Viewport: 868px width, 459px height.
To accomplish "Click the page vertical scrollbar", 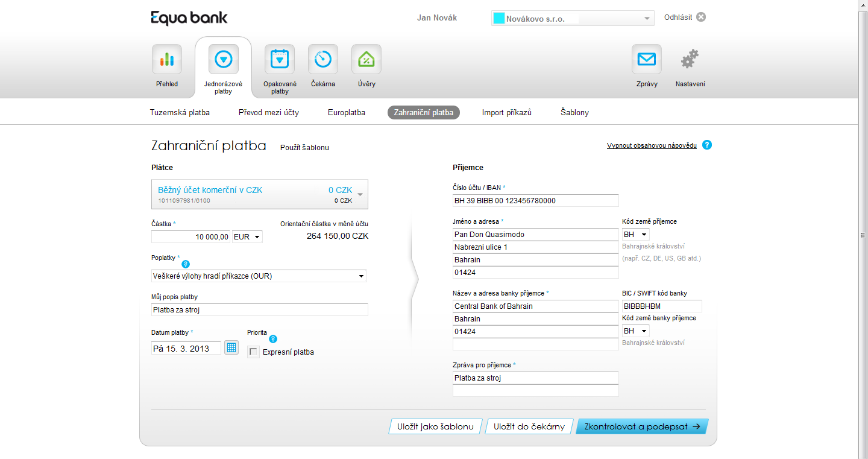I will (863, 229).
